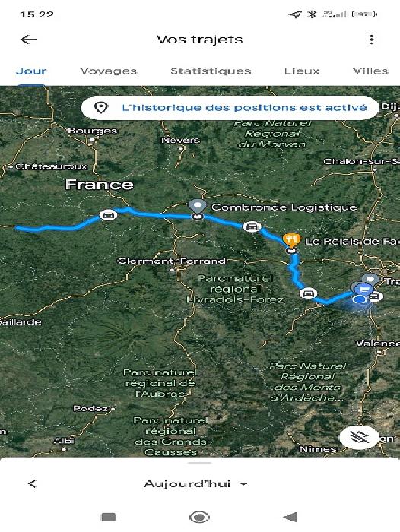Expand the Aujourd'hui date dropdown
Viewport: 400px width, 532px height.
[196, 484]
